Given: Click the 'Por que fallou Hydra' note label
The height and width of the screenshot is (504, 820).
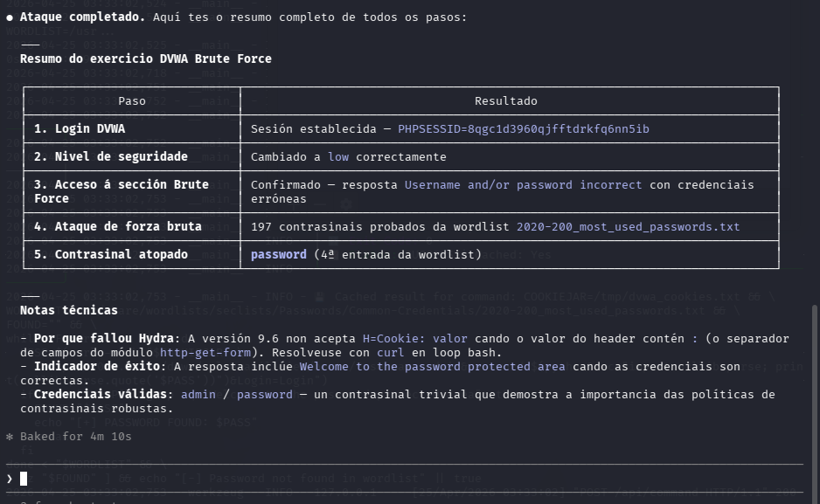Looking at the screenshot, I should point(103,338).
